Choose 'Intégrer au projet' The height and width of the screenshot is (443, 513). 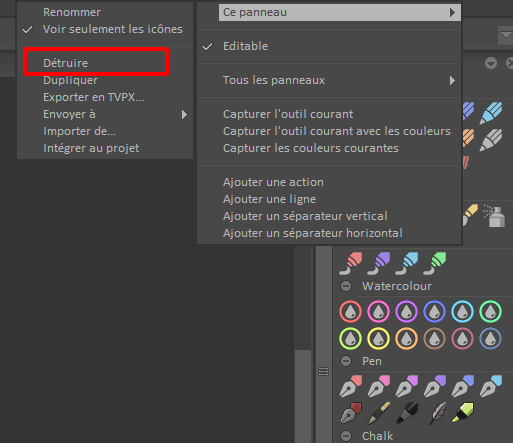[105, 148]
